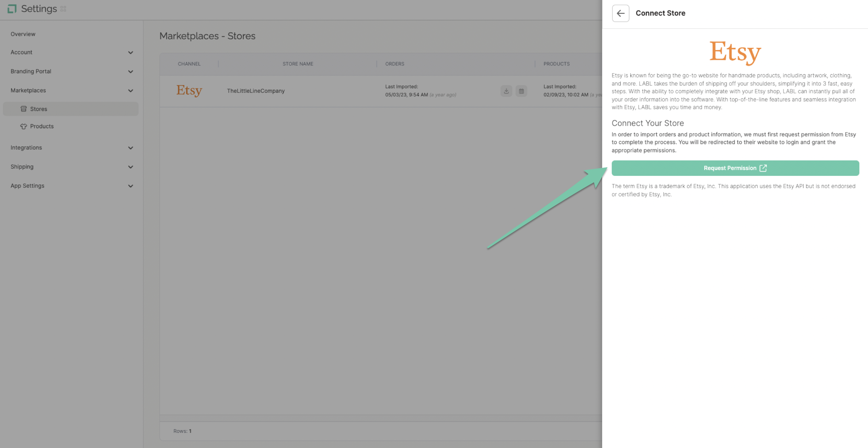Screen dimensions: 868x448
Task: Toggle the Marketplaces chevron arrow
Action: [130, 91]
